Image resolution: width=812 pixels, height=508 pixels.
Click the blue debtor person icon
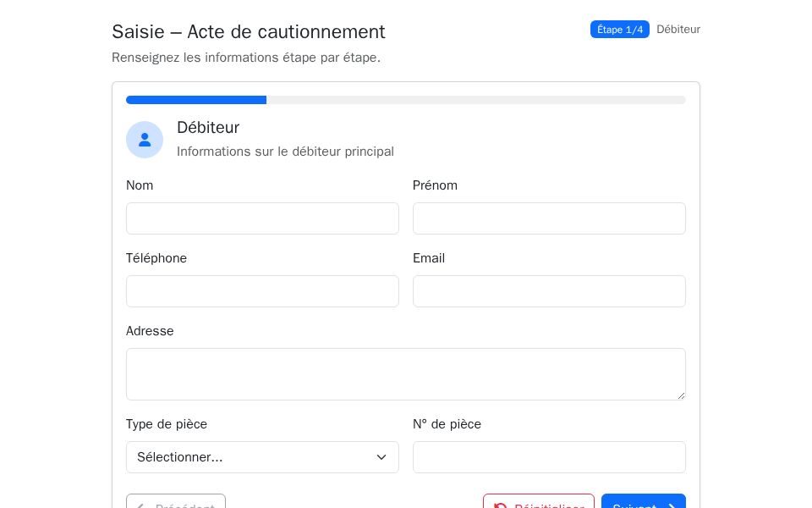point(145,139)
